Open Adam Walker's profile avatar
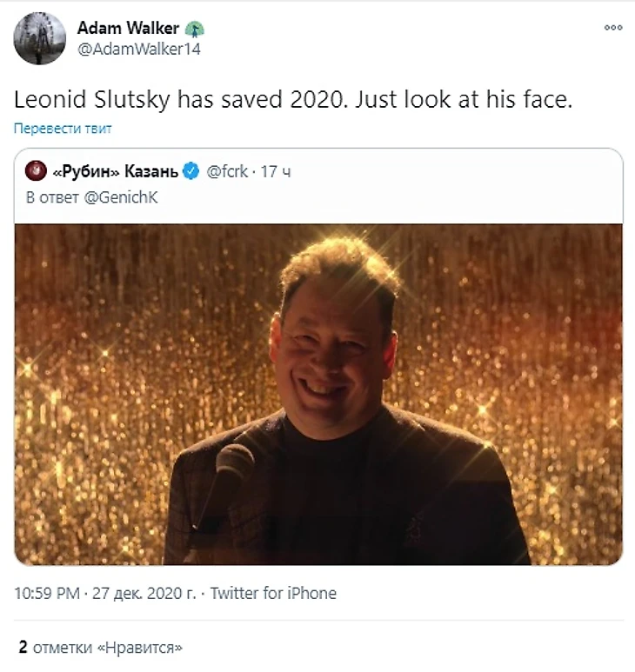 coord(39,38)
